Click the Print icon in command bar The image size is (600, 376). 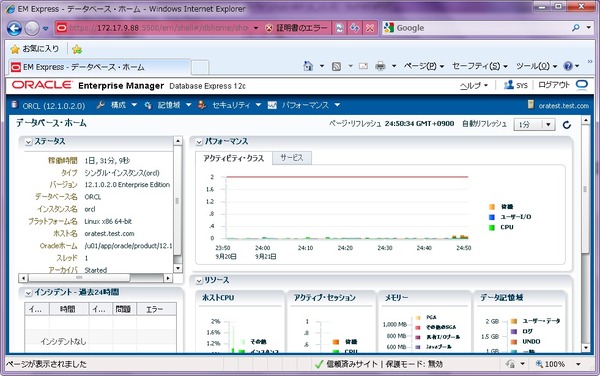(x=380, y=66)
